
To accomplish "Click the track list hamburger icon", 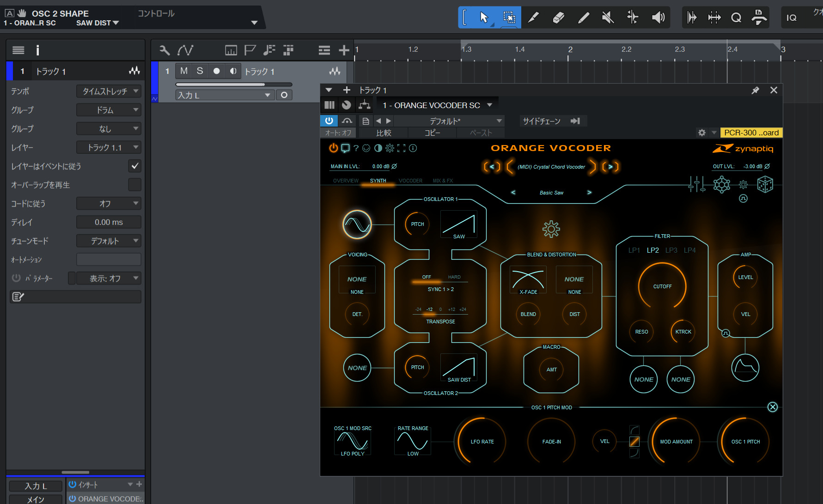I will coord(324,50).
